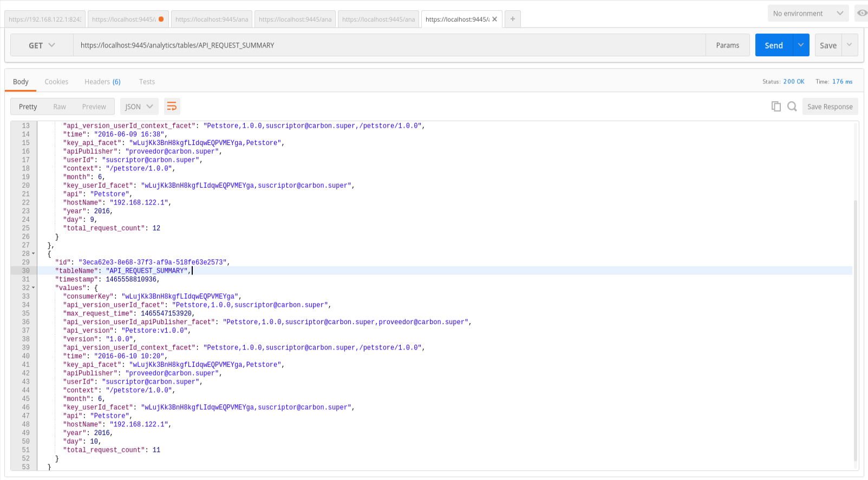
Task: Select the Pretty view mode
Action: pos(28,107)
